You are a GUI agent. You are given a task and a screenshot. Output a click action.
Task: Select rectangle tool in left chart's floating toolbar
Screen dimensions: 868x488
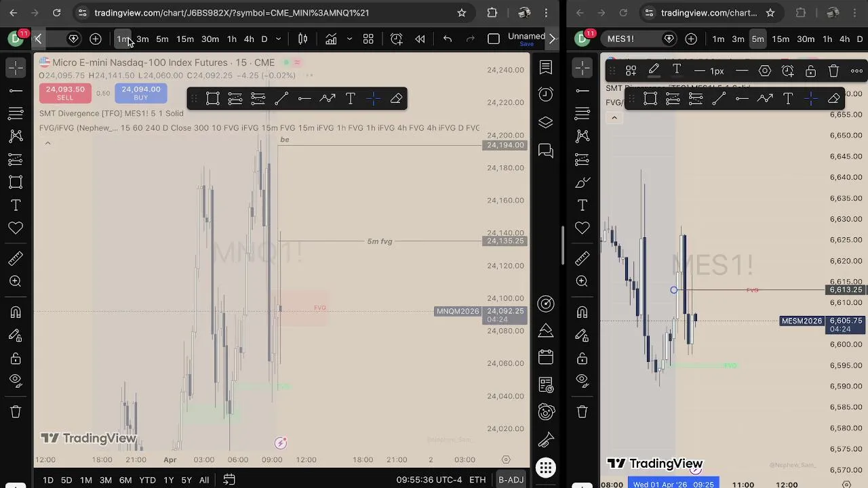(x=212, y=99)
